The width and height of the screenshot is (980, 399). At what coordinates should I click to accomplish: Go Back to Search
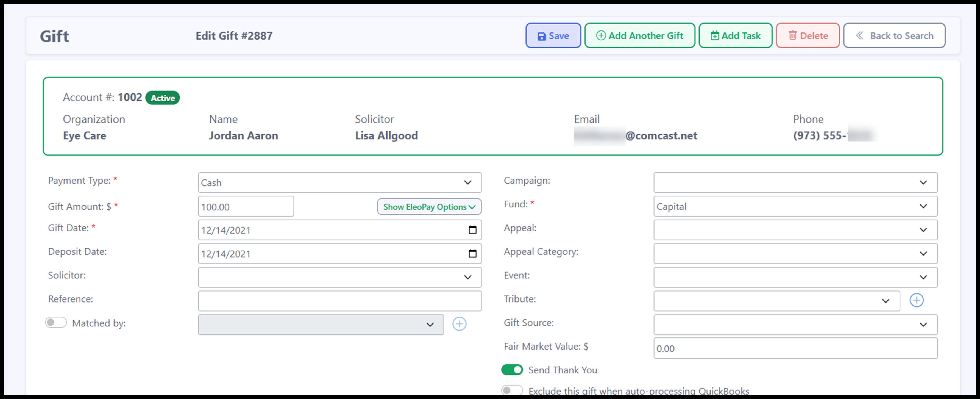894,35
